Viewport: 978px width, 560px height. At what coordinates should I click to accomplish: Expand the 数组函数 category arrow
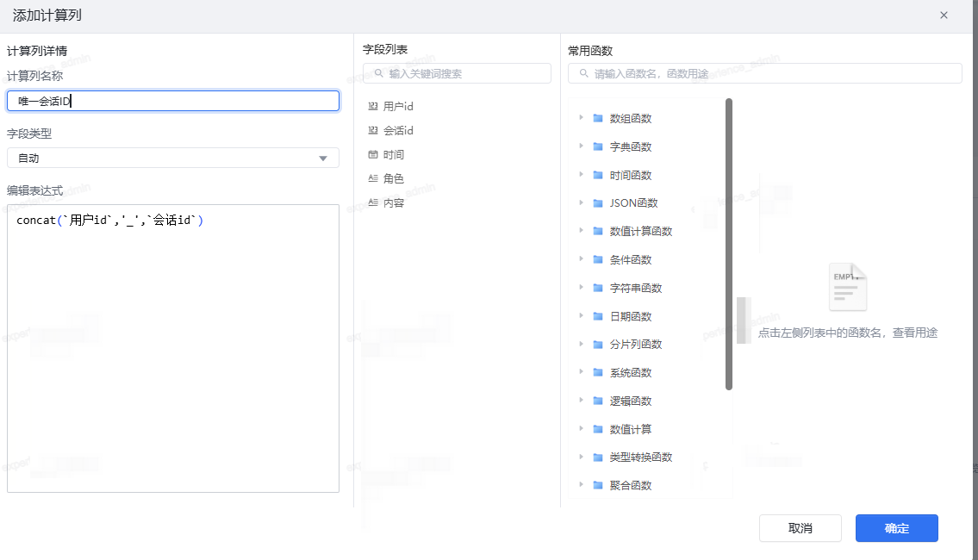[x=581, y=118]
